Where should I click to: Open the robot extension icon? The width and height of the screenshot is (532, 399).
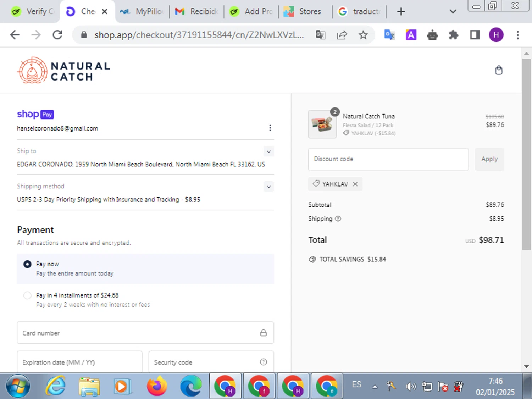coord(432,35)
